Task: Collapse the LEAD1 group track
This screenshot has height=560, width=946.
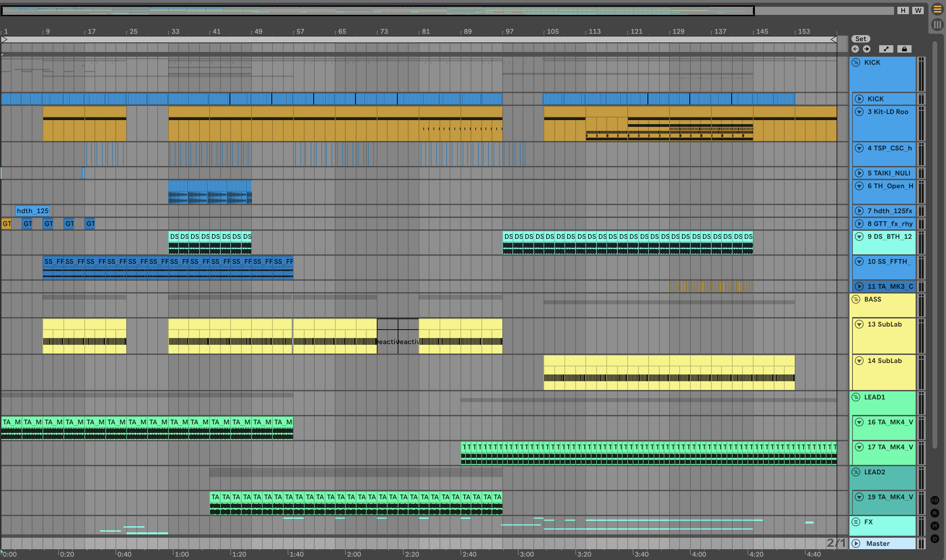Action: 856,397
